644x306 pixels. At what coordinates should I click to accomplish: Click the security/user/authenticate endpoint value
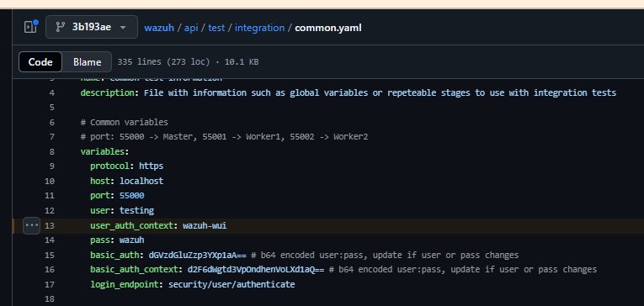[x=232, y=284]
